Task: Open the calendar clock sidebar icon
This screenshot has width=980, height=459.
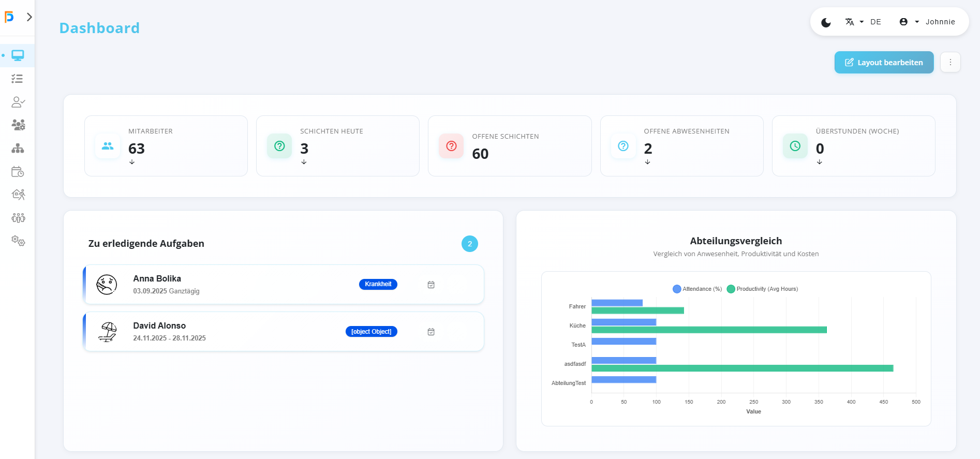Action: pyautogui.click(x=18, y=172)
